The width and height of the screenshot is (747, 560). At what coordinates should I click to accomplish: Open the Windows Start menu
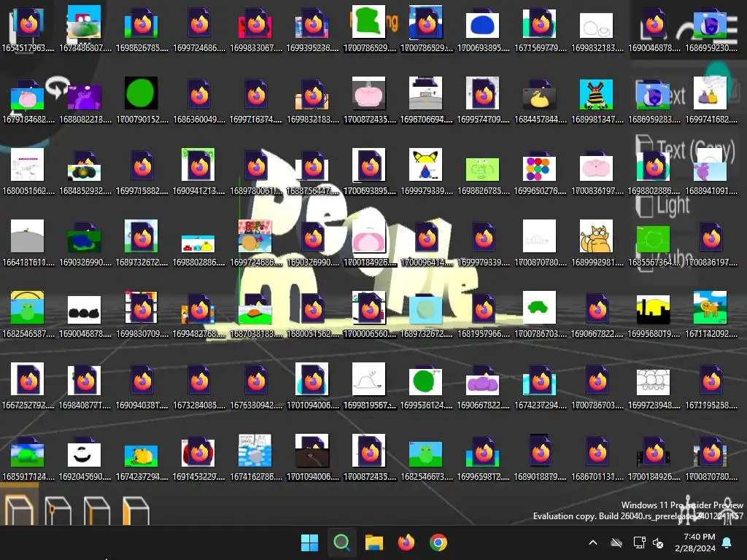click(x=309, y=542)
